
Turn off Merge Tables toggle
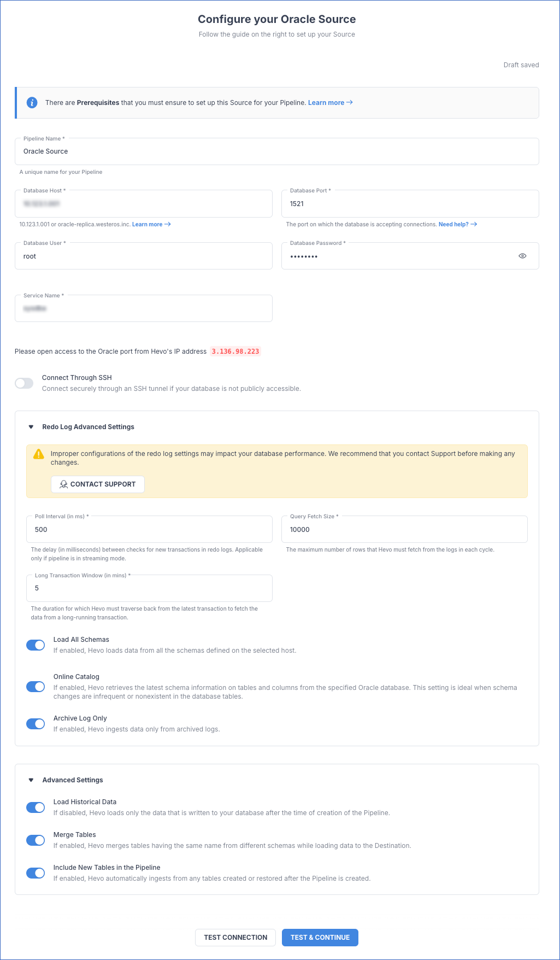click(x=36, y=840)
